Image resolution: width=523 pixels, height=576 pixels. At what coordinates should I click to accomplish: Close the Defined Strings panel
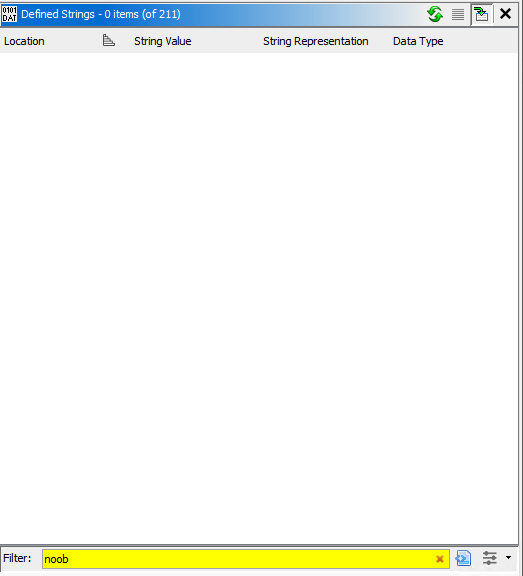tap(505, 14)
